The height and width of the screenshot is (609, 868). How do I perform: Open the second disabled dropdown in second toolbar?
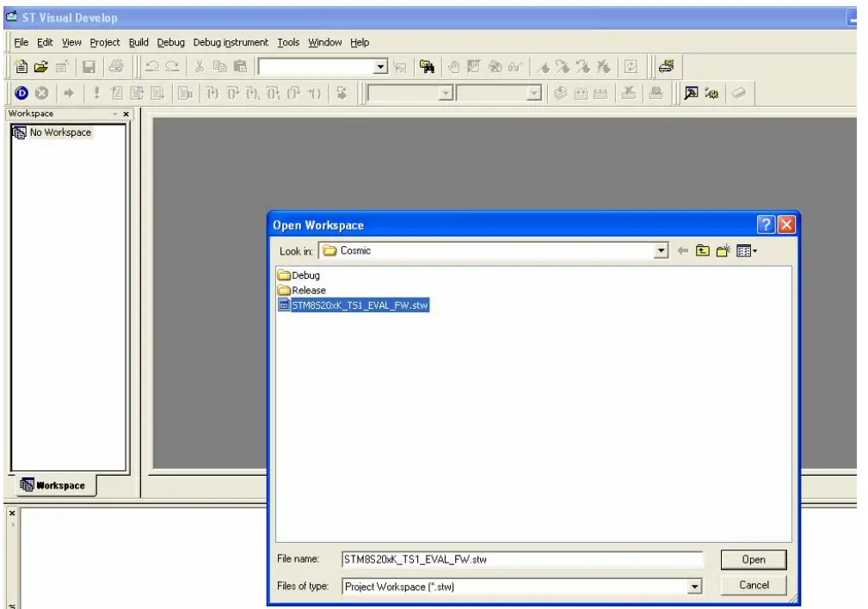533,93
